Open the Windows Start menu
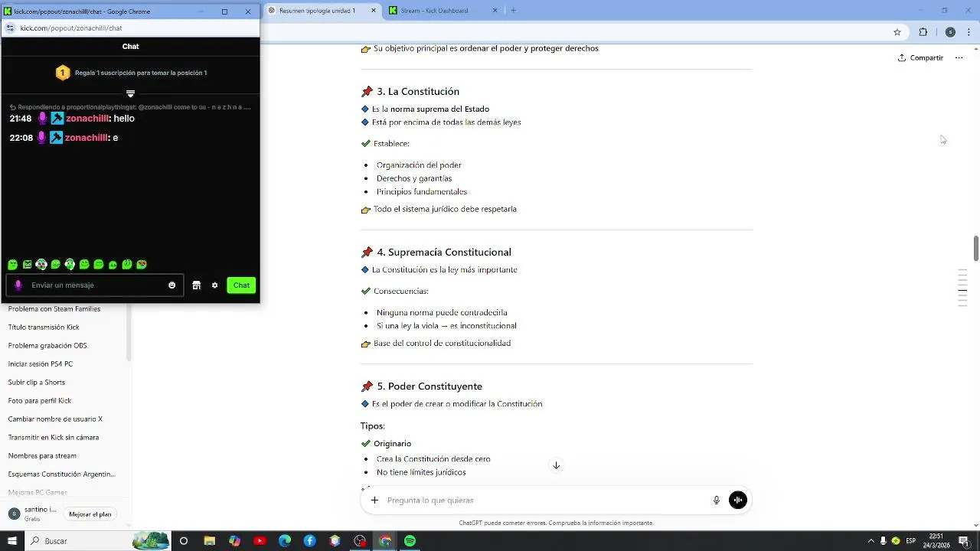 pos(12,541)
